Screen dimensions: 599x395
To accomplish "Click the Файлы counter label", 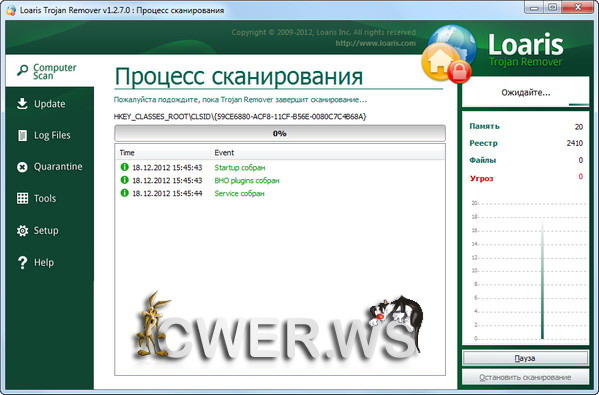I will click(x=482, y=160).
